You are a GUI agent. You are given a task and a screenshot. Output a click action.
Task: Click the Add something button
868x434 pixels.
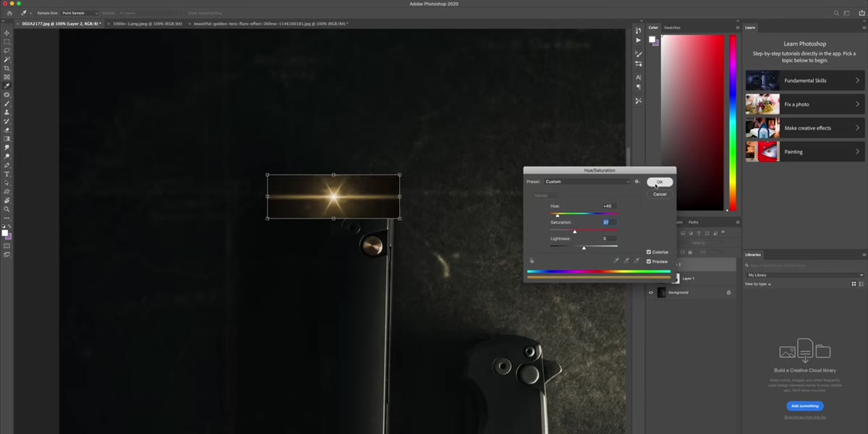coord(804,406)
